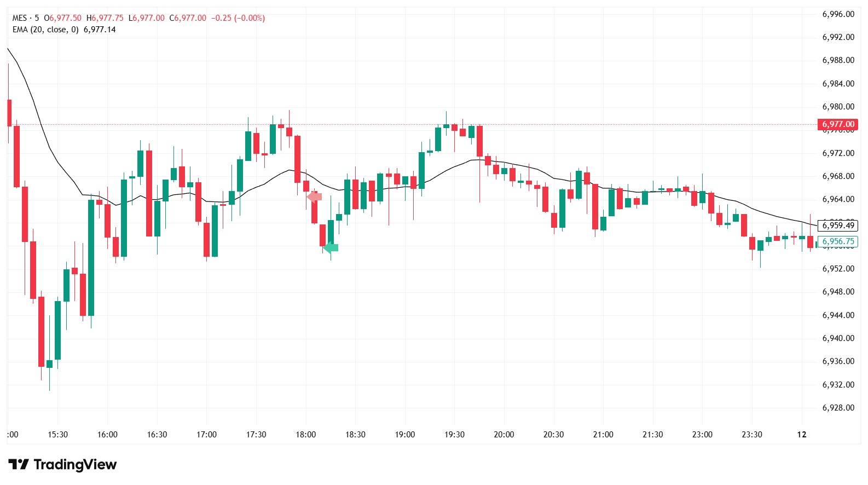This screenshot has height=485, width=868.
Task: Click the 23:00 time axis label
Action: [702, 435]
